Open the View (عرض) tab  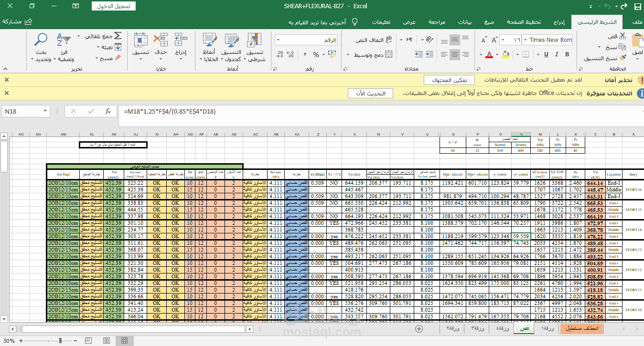(x=409, y=22)
